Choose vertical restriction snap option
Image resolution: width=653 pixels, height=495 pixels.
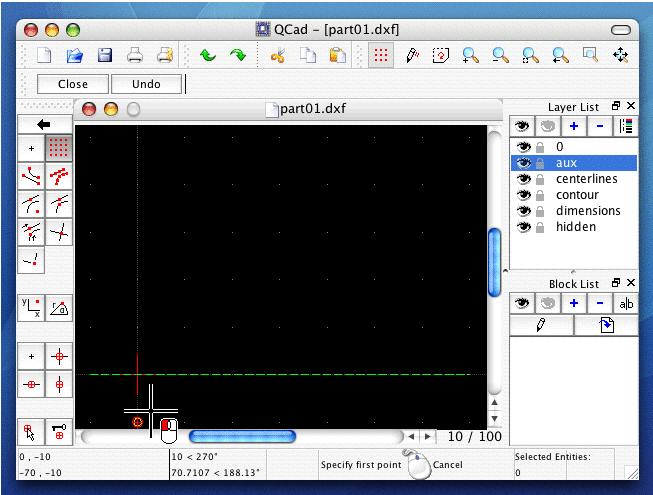click(x=59, y=384)
